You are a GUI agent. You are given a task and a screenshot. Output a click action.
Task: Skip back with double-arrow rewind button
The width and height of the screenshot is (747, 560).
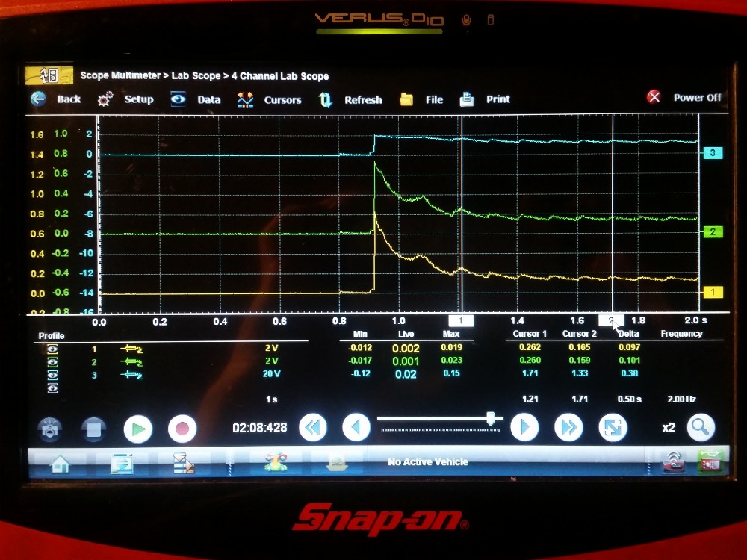[x=313, y=428]
